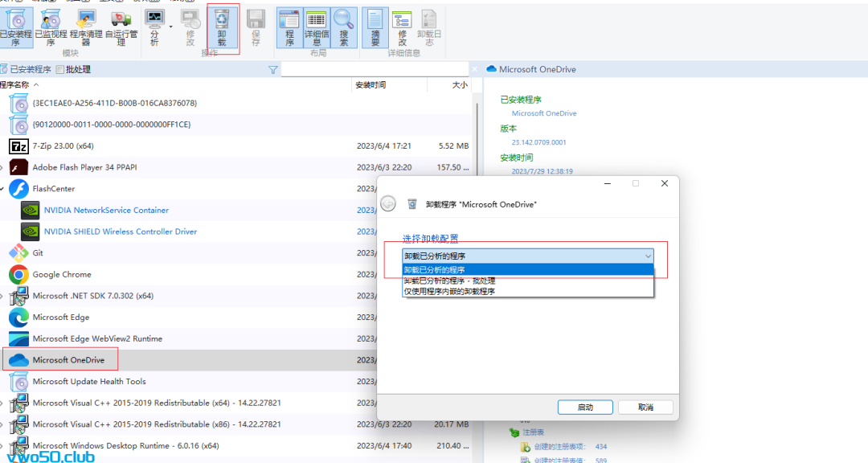This screenshot has height=463, width=868.
Task: Sort by the 大小 column header
Action: pos(460,84)
